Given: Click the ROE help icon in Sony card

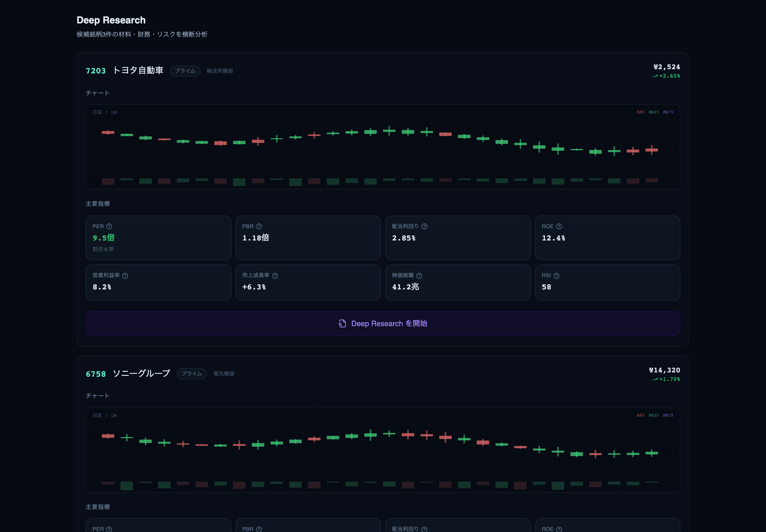Looking at the screenshot, I should point(559,529).
